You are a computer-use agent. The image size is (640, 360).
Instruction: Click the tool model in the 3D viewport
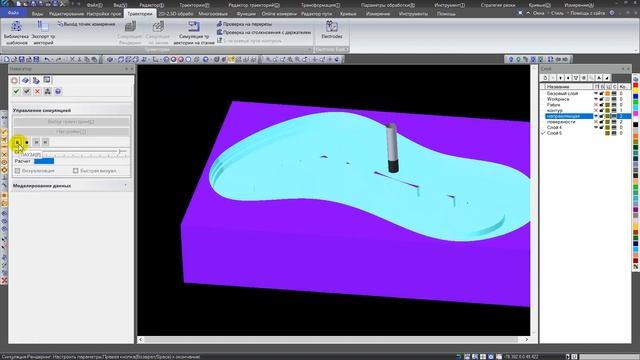click(392, 148)
